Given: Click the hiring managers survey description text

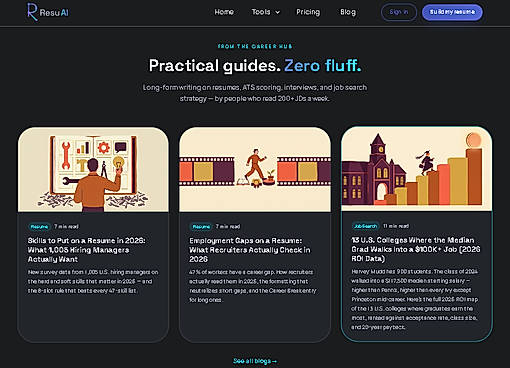Looking at the screenshot, I should 93,281.
